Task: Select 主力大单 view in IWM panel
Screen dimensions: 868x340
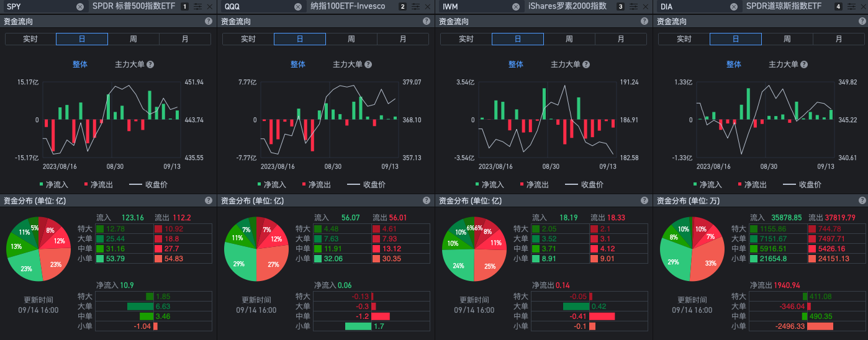Action: click(x=566, y=65)
